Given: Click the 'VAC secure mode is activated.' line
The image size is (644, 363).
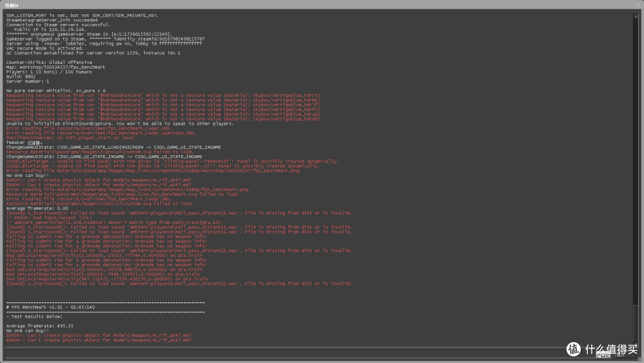Looking at the screenshot, I should (44, 48).
